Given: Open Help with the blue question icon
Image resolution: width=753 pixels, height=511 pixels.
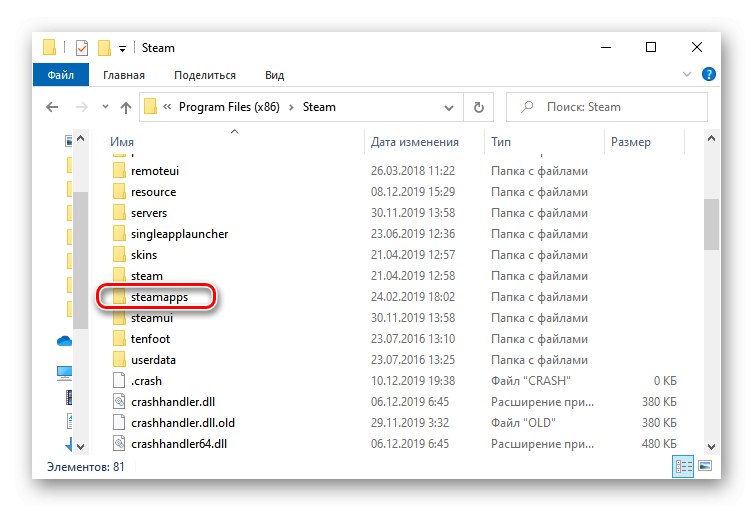Looking at the screenshot, I should [x=708, y=74].
